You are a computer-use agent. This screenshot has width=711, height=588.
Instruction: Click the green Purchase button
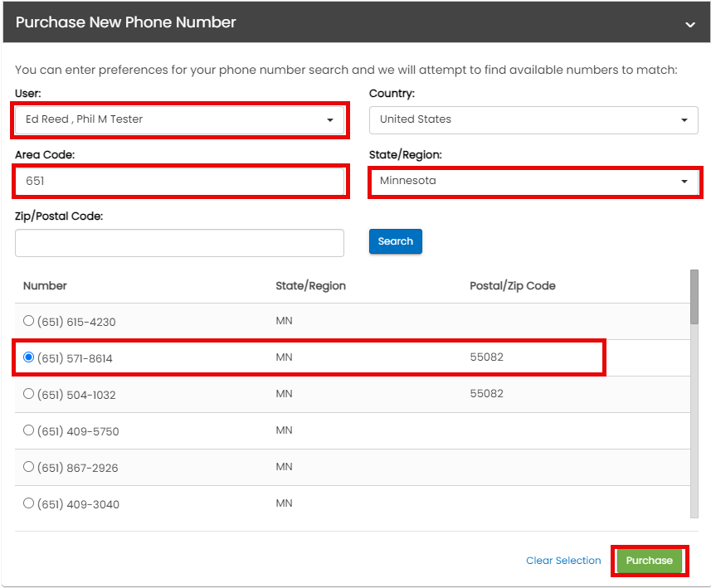coord(650,561)
